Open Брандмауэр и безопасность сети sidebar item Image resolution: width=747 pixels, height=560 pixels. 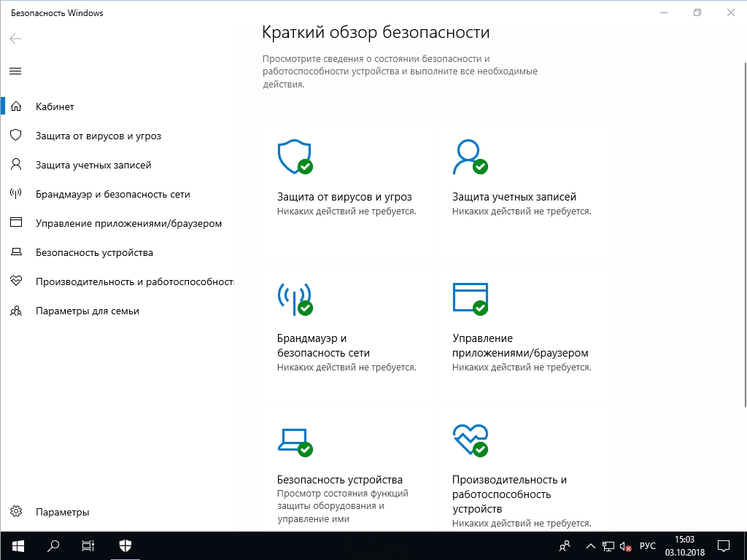point(117,194)
